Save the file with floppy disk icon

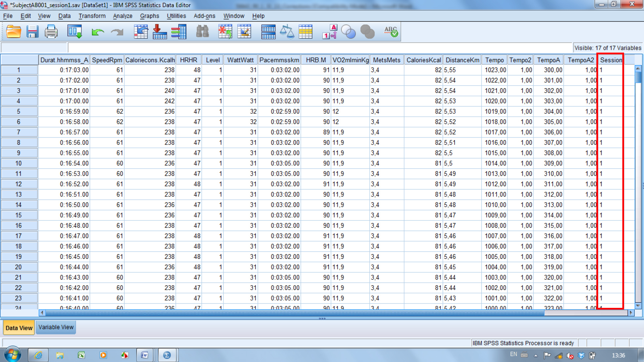coord(32,32)
